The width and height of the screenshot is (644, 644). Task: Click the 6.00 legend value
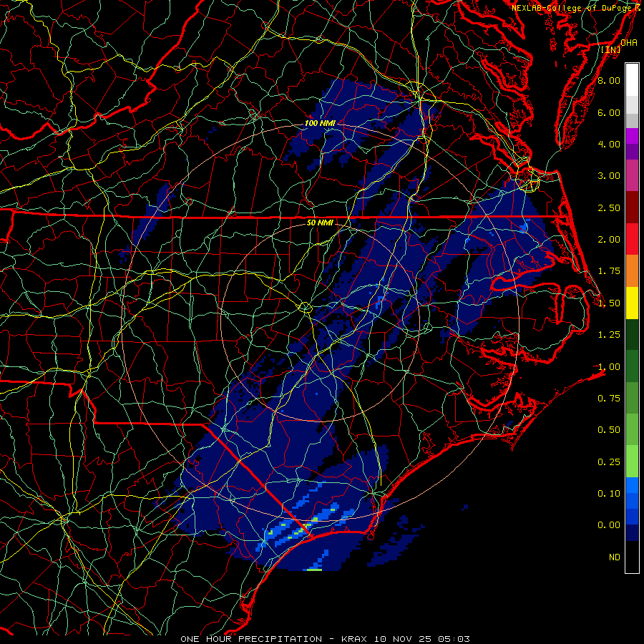(609, 112)
